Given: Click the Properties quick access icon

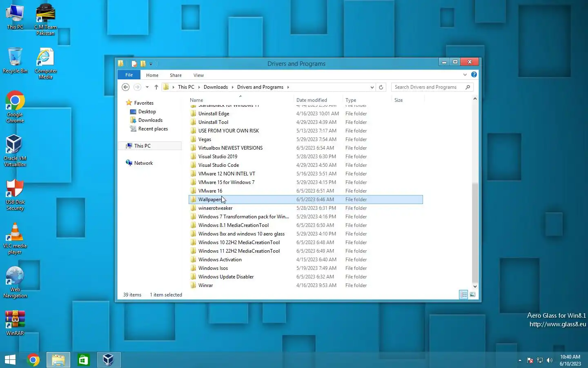Looking at the screenshot, I should click(x=134, y=63).
